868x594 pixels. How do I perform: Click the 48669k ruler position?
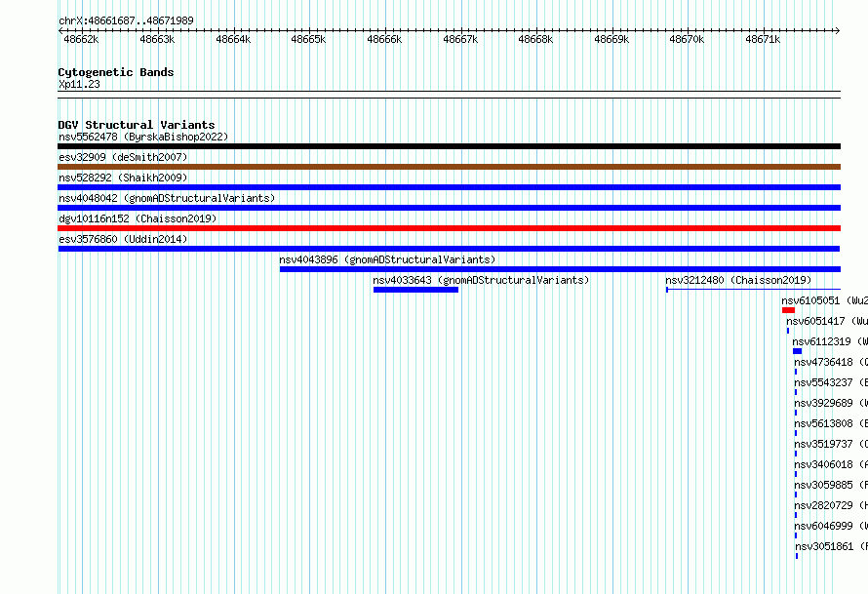tap(612, 39)
